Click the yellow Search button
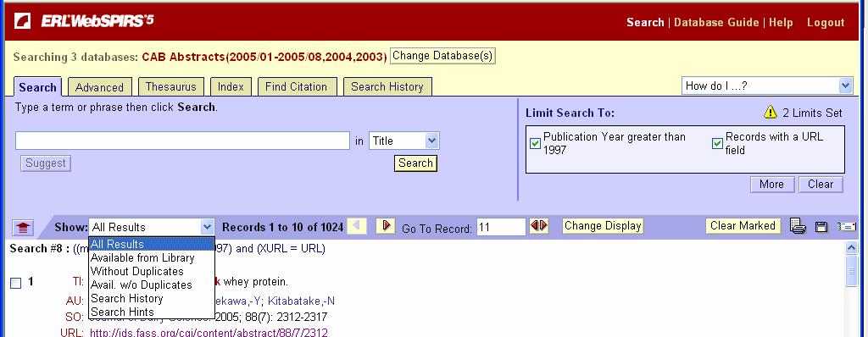Screen dimensions: 868x337 [x=415, y=163]
